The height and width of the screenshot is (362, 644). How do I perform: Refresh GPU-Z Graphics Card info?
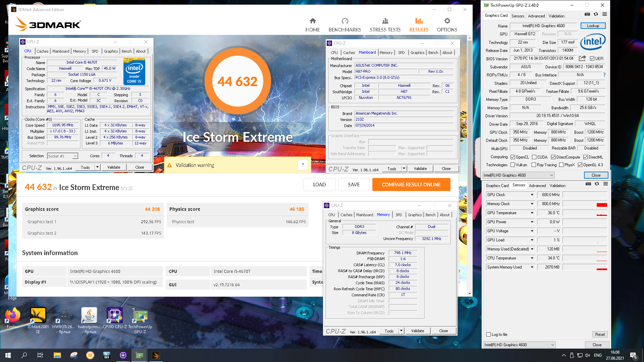(x=596, y=14)
